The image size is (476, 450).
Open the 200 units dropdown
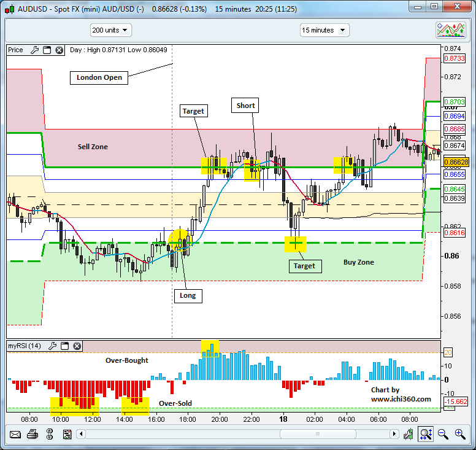pos(110,30)
